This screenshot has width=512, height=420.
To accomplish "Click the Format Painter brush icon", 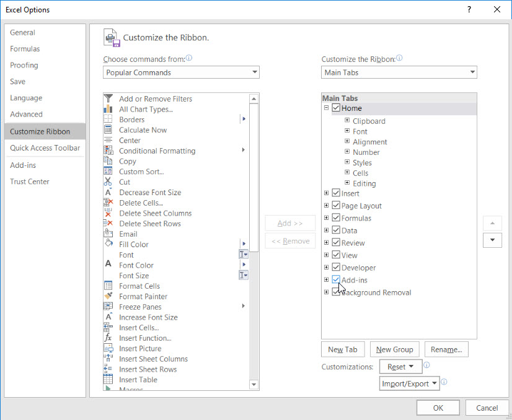I will (108, 296).
